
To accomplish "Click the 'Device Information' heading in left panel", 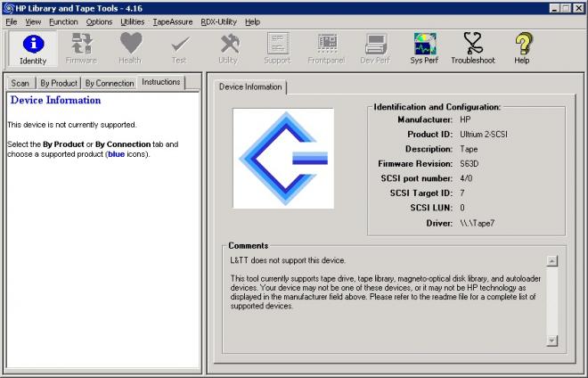I will [55, 100].
